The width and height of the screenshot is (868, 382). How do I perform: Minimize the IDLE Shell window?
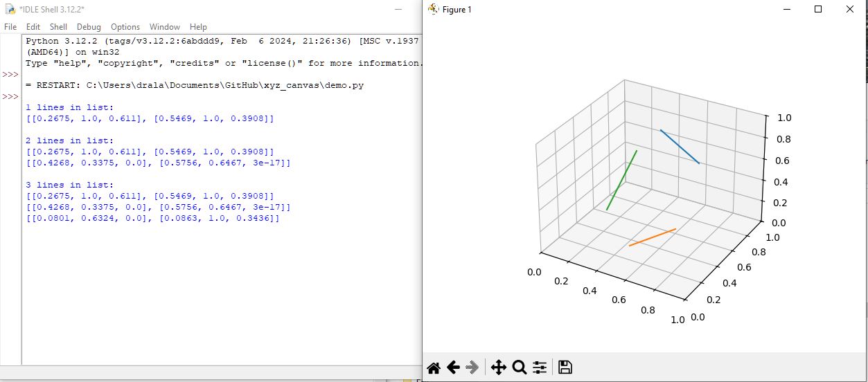pyautogui.click(x=399, y=9)
